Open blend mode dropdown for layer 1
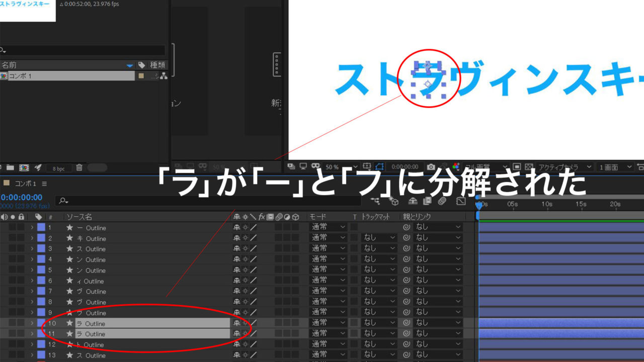This screenshot has width=644, height=362. pos(328,227)
